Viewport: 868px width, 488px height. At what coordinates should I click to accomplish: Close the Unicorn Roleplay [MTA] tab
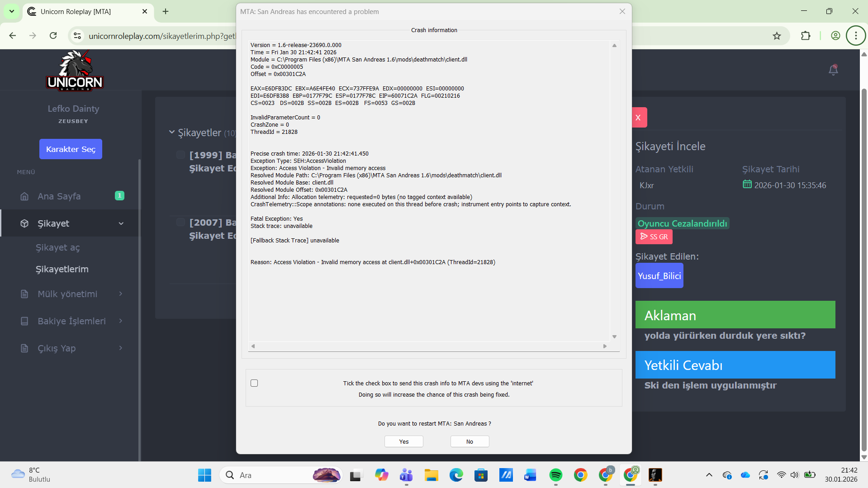click(x=145, y=11)
